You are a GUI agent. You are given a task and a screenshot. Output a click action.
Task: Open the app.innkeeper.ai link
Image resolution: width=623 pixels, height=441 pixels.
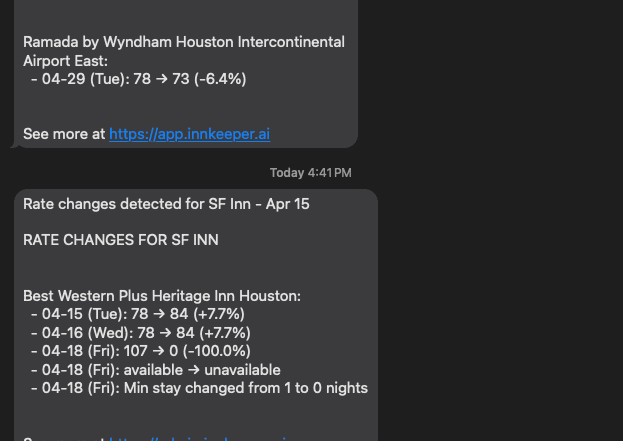[189, 134]
